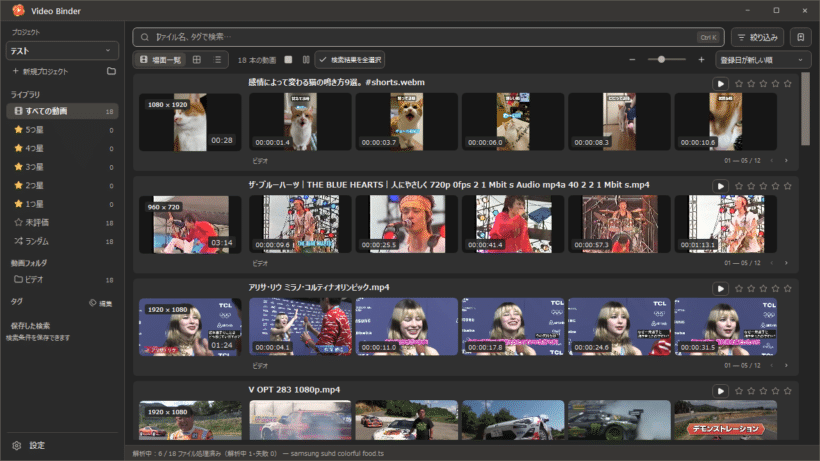Toggle split-pane layout icon
The width and height of the screenshot is (820, 461).
306,60
